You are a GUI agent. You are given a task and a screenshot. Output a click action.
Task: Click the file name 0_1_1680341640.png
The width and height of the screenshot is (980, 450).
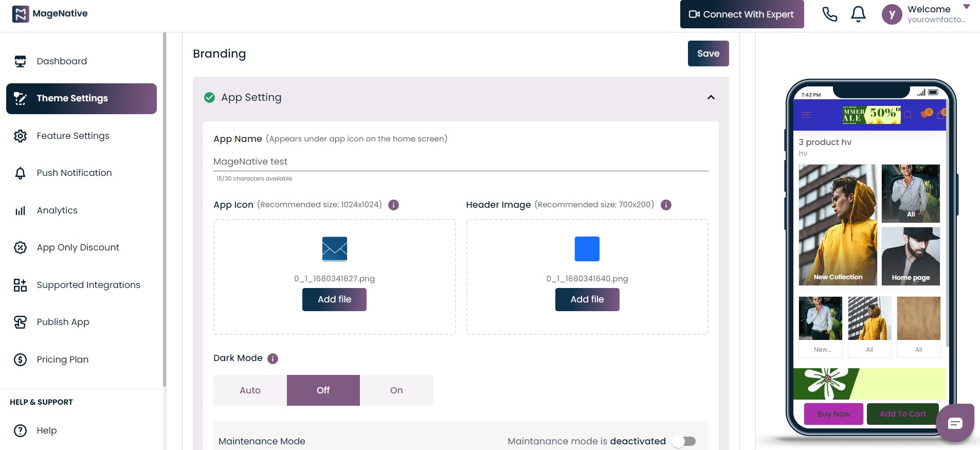(587, 279)
